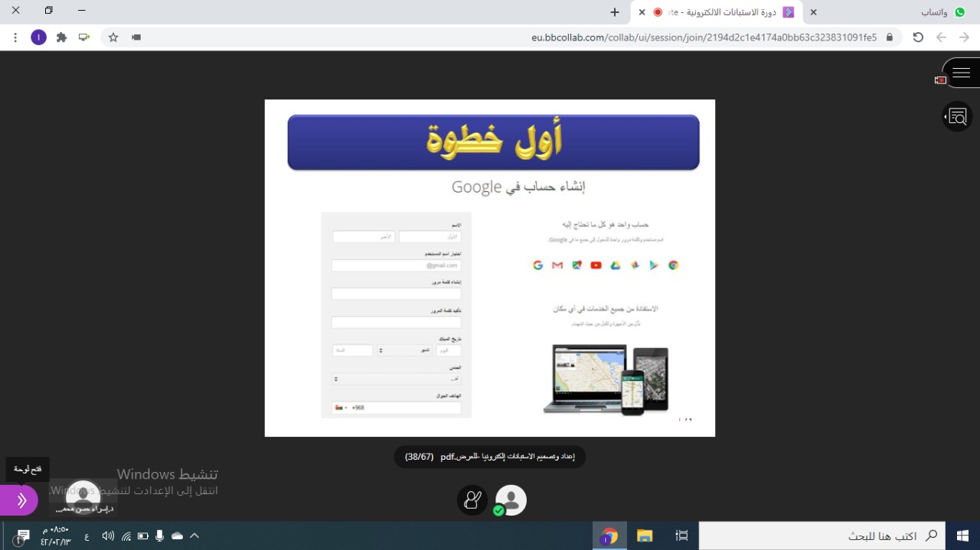The height and width of the screenshot is (550, 980).
Task: Show hidden system tray icons
Action: [x=194, y=536]
